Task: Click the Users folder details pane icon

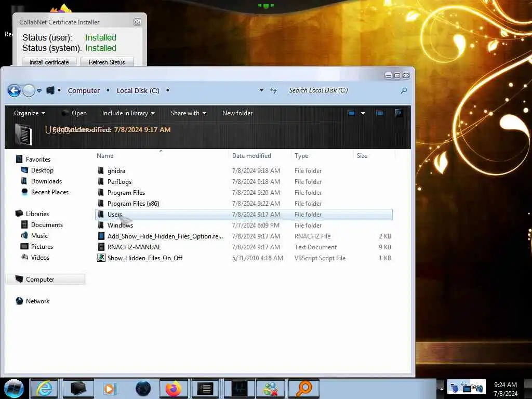Action: click(24, 134)
